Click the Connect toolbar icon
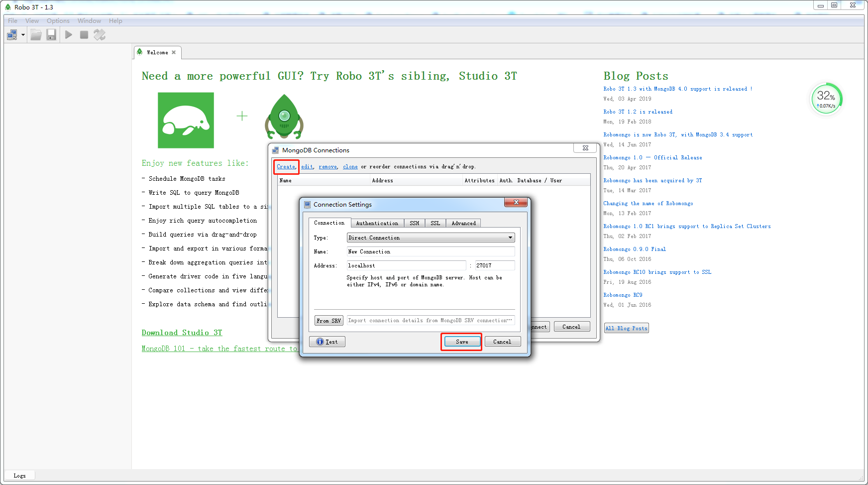This screenshot has height=485, width=868. pyautogui.click(x=12, y=34)
